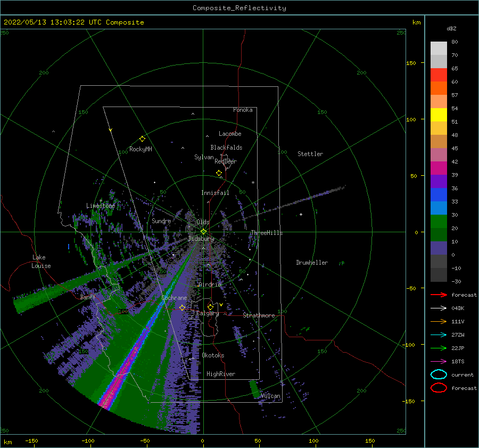Click the Airdrie town label
The image size is (479, 448).
click(x=210, y=284)
